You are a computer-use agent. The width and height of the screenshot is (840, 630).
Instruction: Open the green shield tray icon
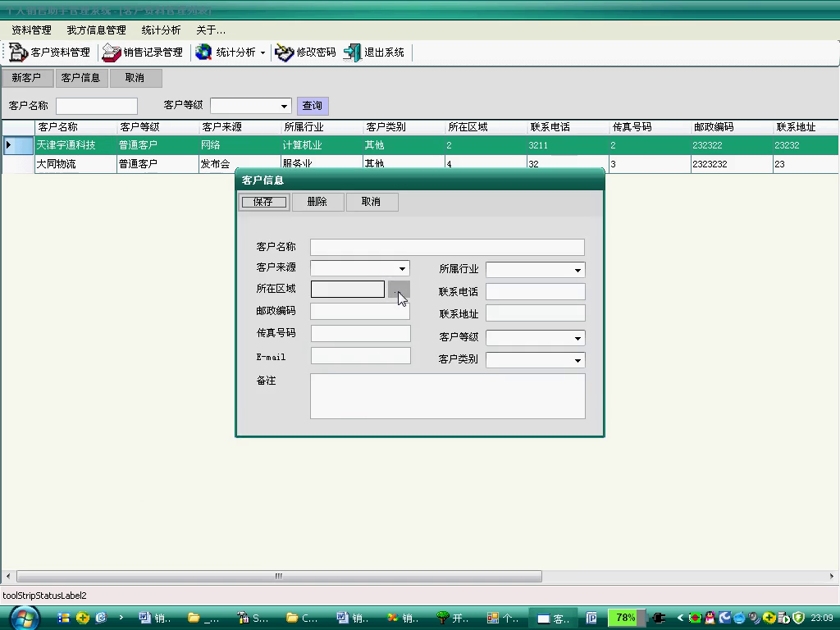coord(798,619)
